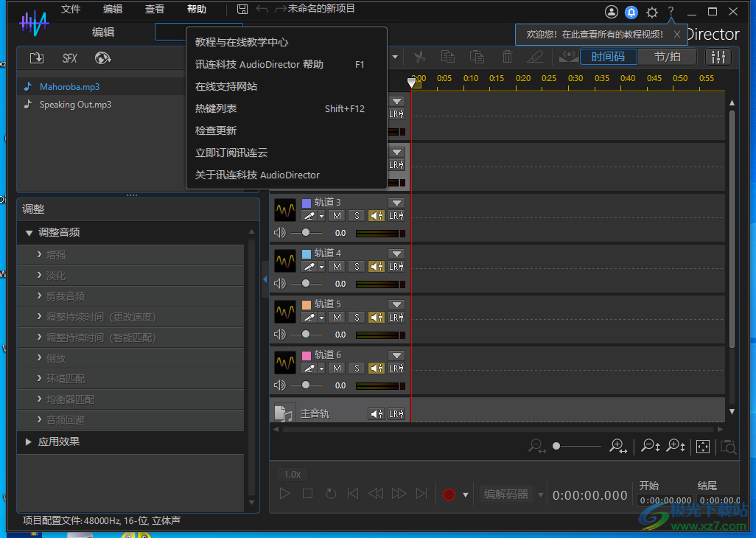The image size is (756, 538).
Task: Click the import media icon
Action: coord(37,58)
